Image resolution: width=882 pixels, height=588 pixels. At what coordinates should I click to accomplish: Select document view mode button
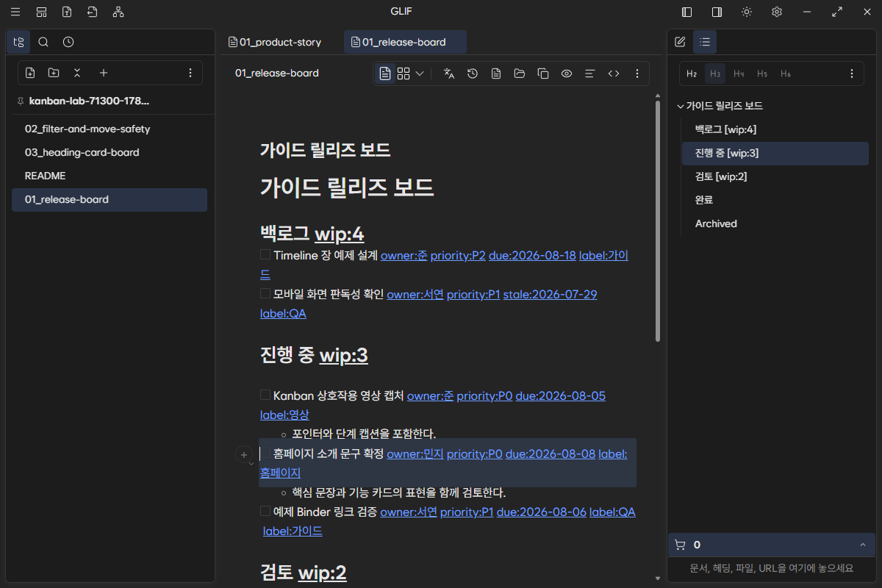click(384, 73)
